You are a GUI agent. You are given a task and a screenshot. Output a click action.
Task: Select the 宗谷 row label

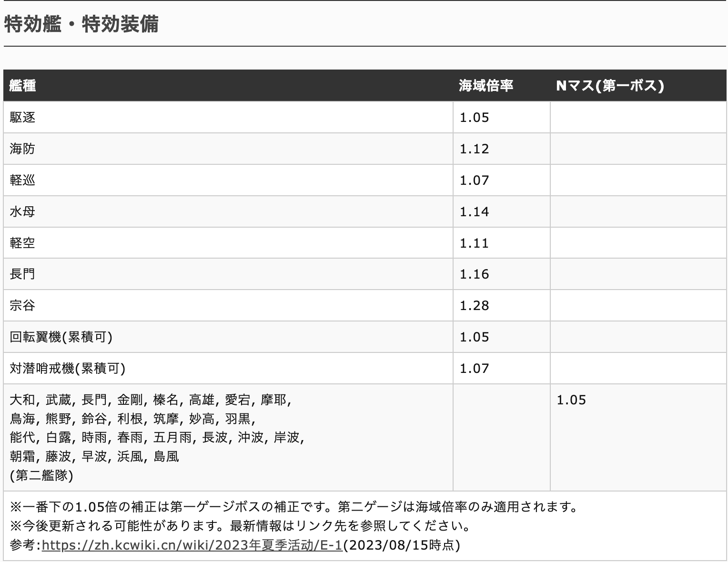(x=22, y=306)
